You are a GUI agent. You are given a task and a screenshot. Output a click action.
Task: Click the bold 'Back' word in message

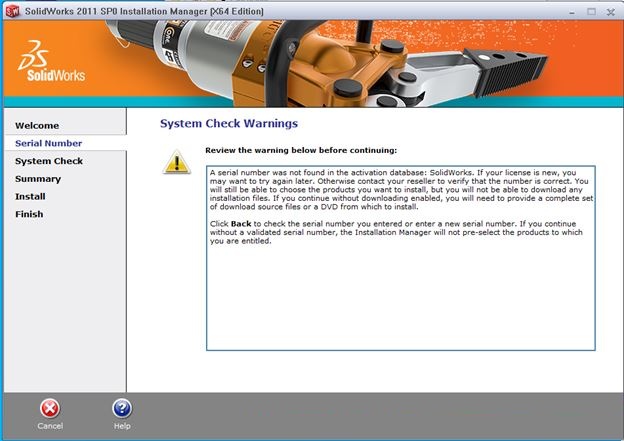[x=241, y=224]
